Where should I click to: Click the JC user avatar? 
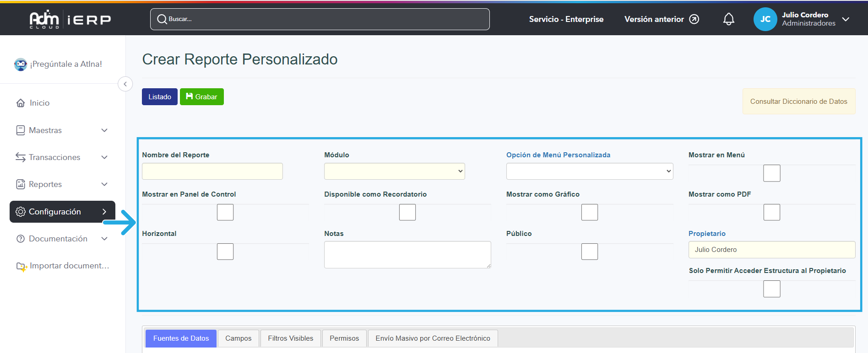(765, 19)
